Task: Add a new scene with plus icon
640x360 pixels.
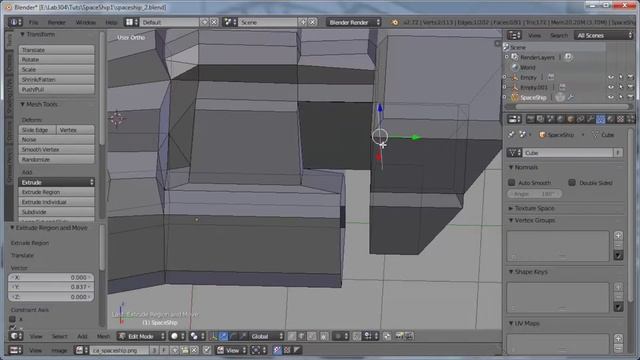Action: click(303, 22)
